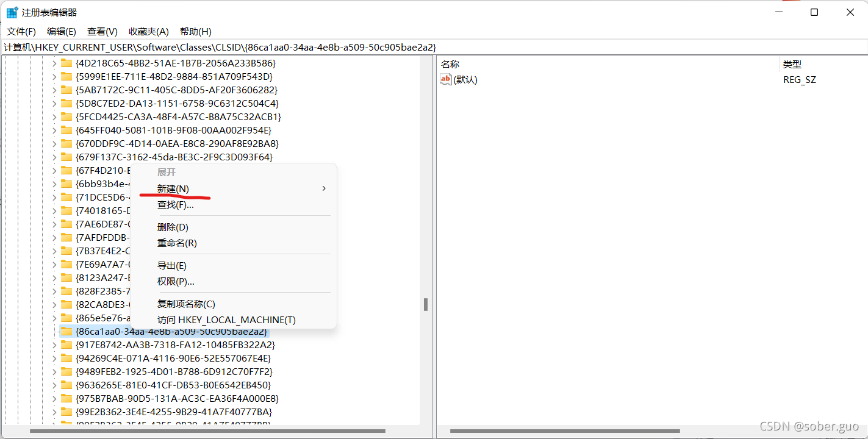Click the tree pane vertical scrollbar thumb

pos(426,304)
